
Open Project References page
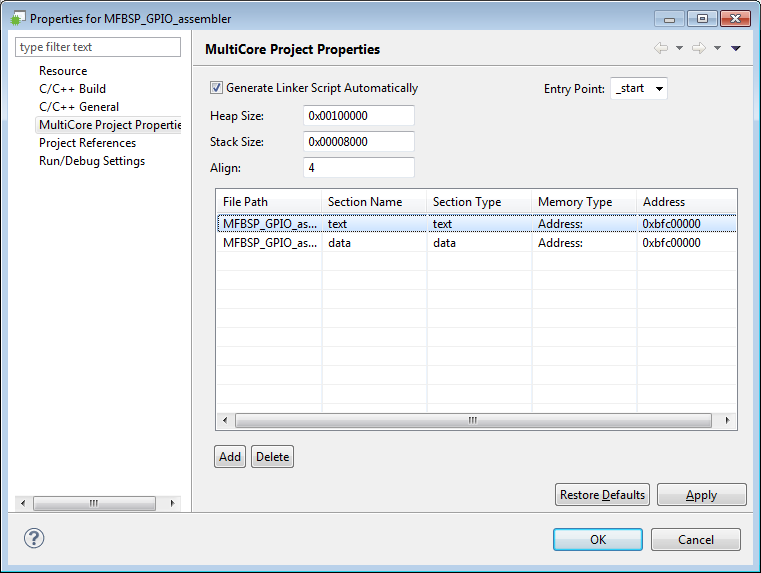[87, 143]
